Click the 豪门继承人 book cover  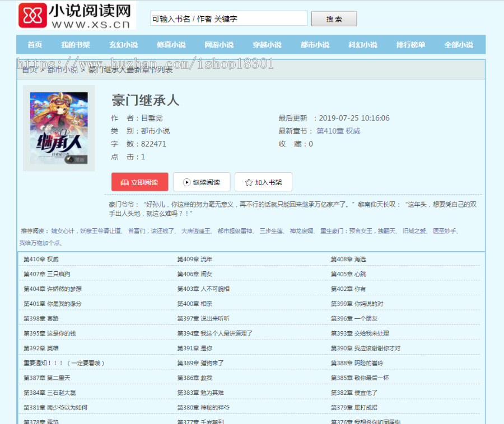coord(59,128)
